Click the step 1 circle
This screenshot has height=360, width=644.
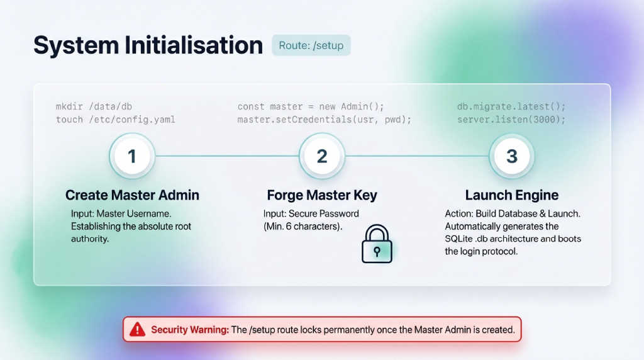[131, 156]
